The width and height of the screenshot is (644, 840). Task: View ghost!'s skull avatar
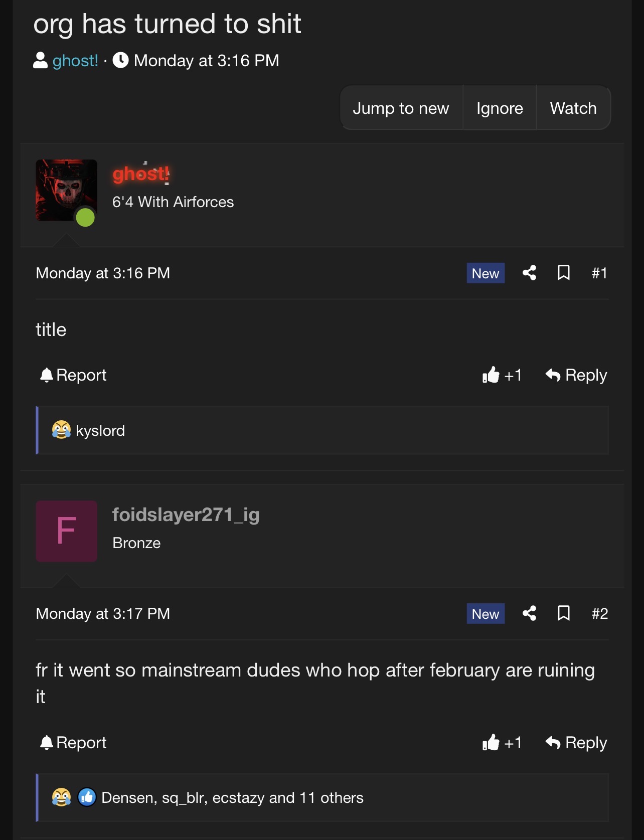click(x=66, y=191)
